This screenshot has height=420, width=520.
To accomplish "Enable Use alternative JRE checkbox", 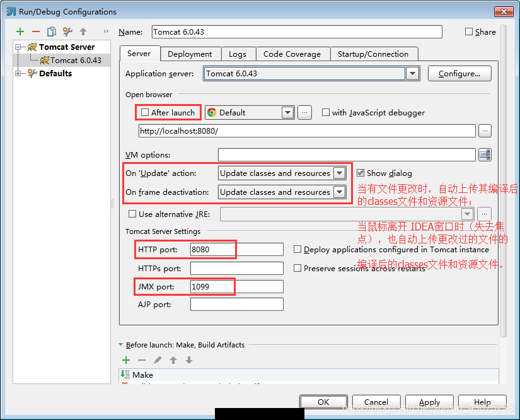I will pos(132,214).
